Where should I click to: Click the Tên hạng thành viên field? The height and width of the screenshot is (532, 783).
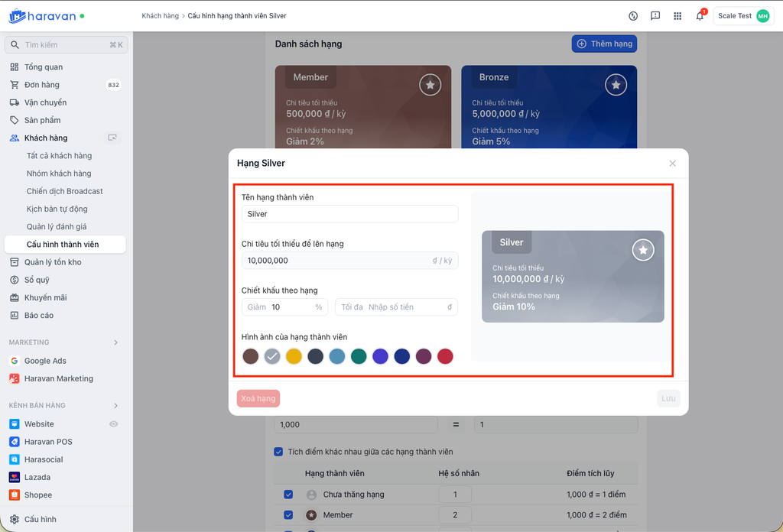tap(349, 214)
